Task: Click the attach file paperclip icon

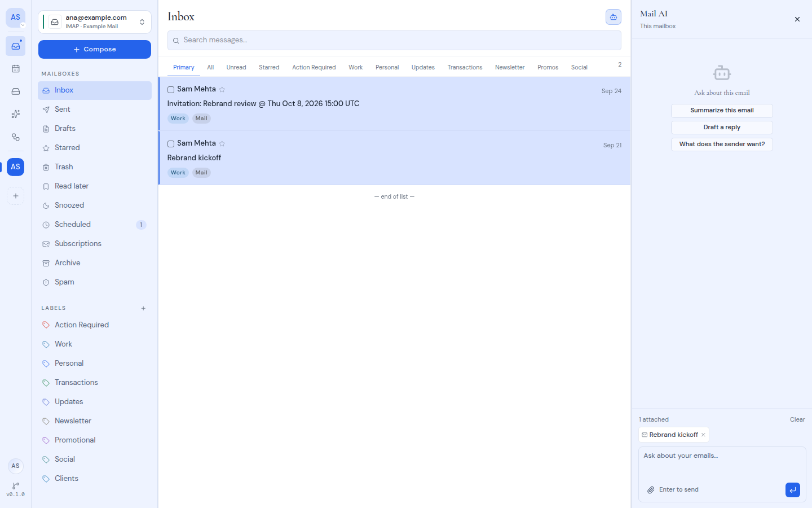Action: 651,490
